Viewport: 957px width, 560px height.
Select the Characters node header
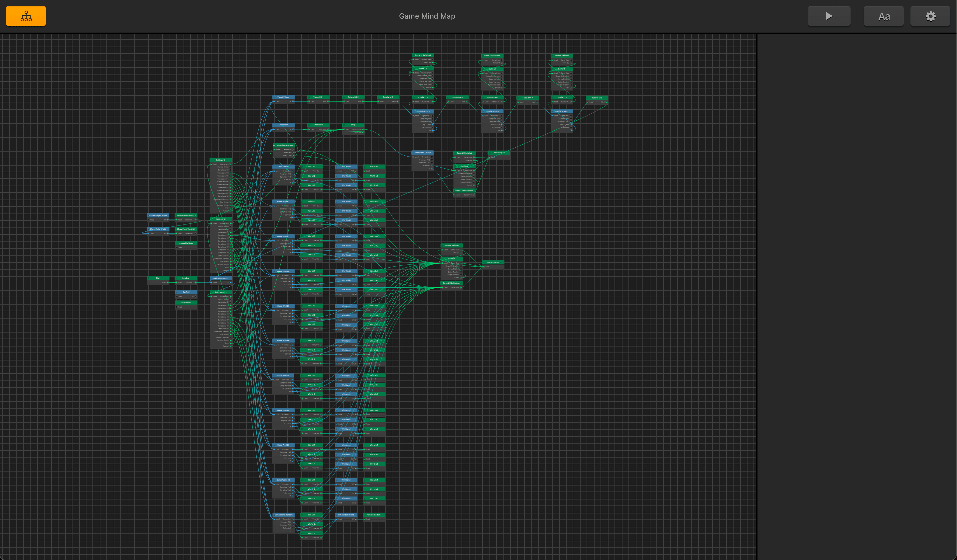(318, 124)
